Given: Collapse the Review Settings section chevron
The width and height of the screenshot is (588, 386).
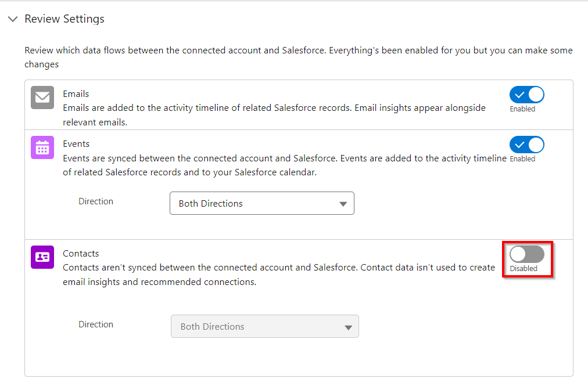Looking at the screenshot, I should (x=13, y=19).
